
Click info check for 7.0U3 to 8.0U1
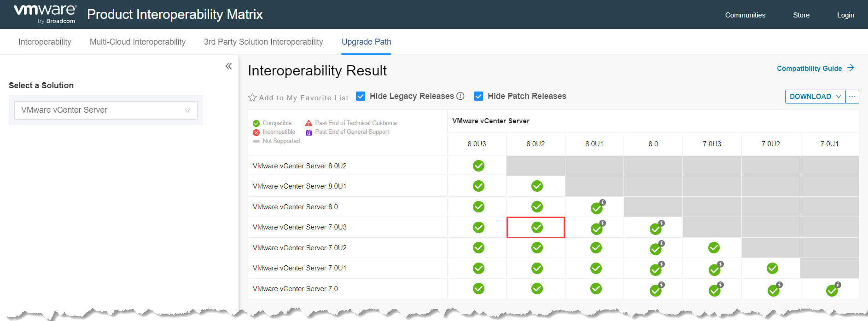pos(597,228)
